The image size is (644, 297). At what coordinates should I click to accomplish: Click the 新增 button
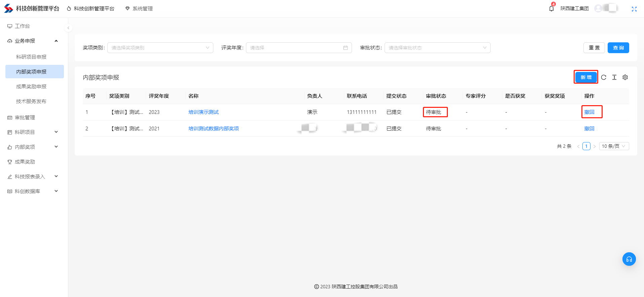(586, 77)
